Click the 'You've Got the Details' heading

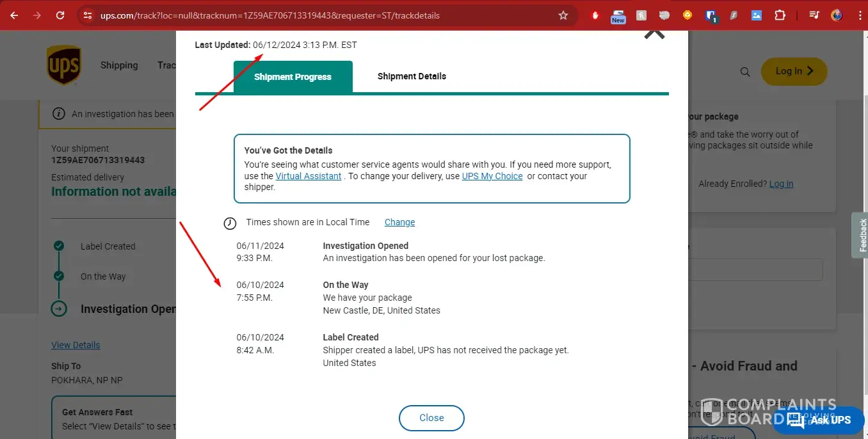pos(288,150)
